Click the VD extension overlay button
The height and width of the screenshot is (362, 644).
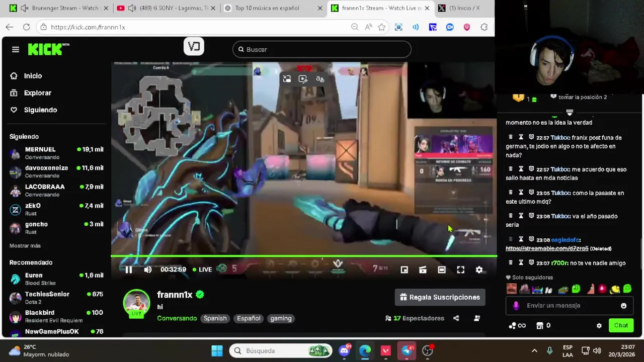pos(194,47)
